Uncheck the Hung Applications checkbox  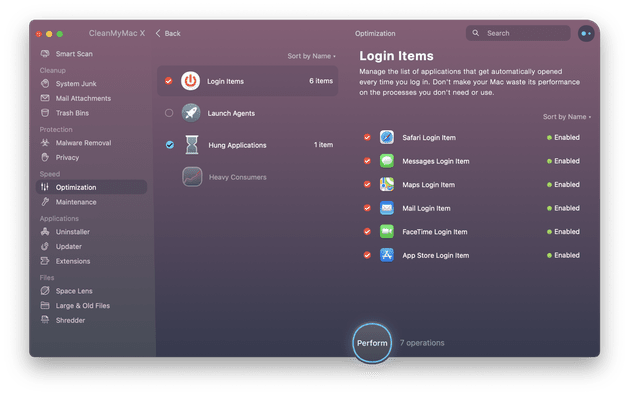point(170,145)
